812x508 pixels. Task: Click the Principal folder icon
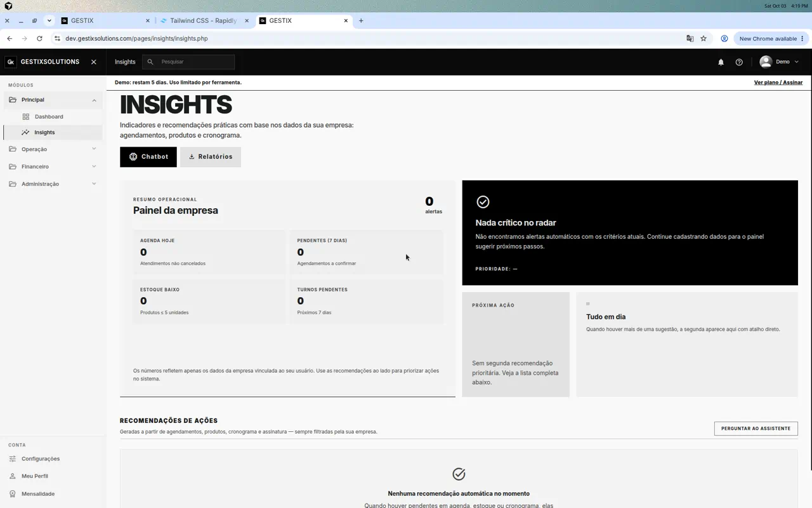(13, 100)
